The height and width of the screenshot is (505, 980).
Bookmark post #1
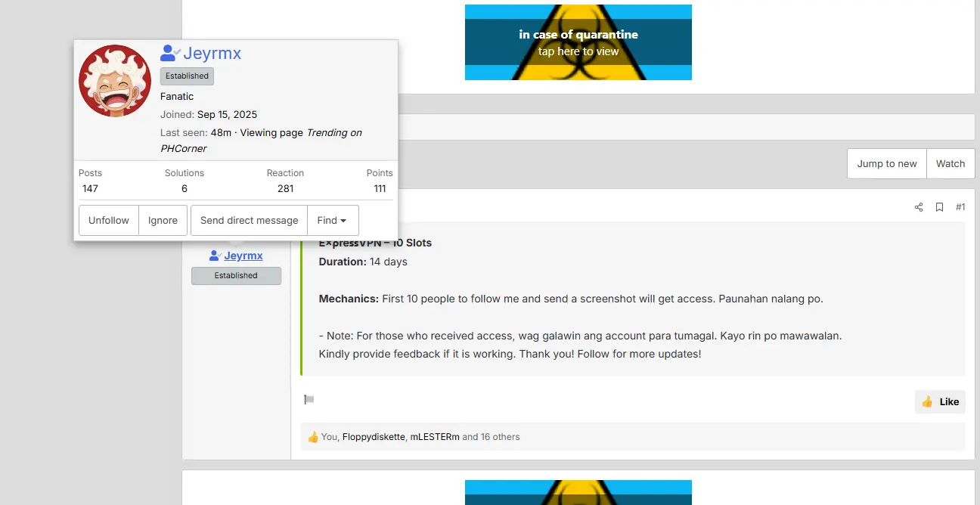[939, 207]
